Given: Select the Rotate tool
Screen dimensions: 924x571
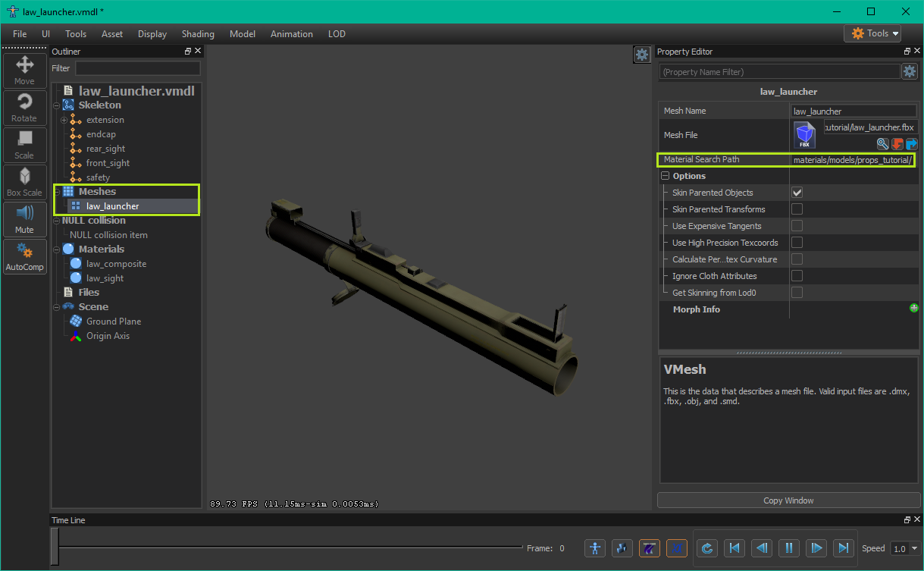Looking at the screenshot, I should [x=24, y=108].
